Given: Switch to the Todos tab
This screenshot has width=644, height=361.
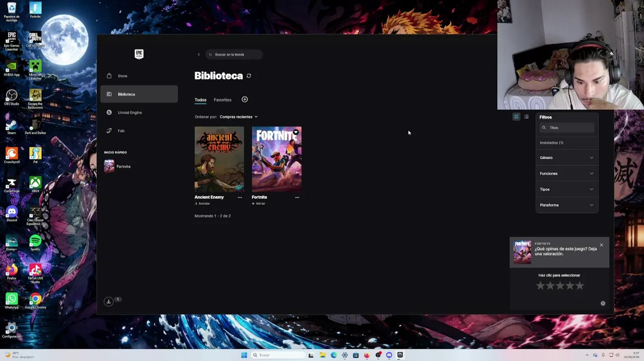Looking at the screenshot, I should (200, 100).
